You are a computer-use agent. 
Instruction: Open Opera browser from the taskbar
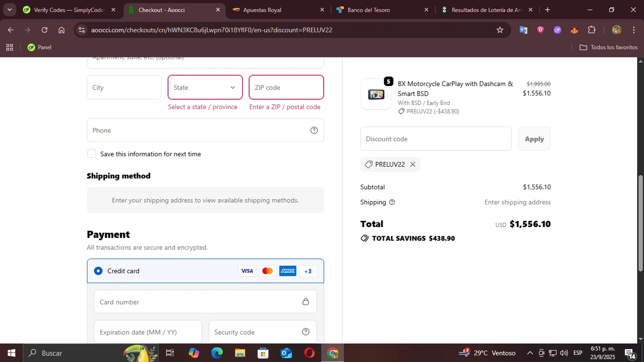tap(310, 353)
